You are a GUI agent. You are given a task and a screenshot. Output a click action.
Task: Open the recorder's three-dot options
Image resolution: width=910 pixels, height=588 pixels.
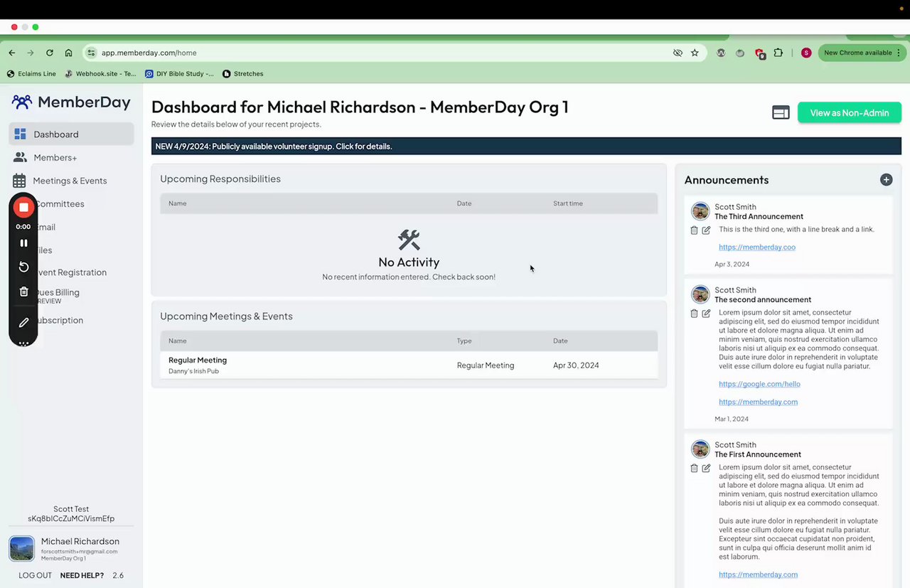(x=23, y=343)
